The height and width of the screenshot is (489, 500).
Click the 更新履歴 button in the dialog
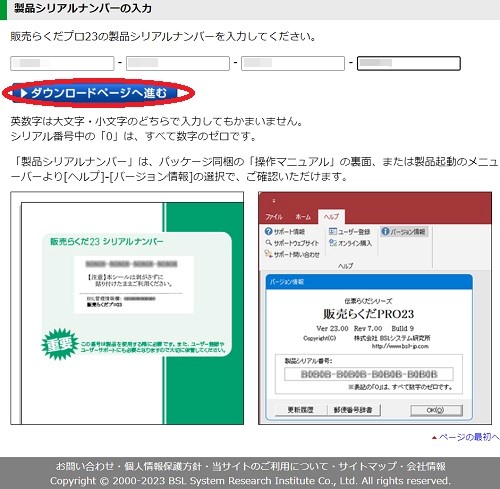pos(300,410)
